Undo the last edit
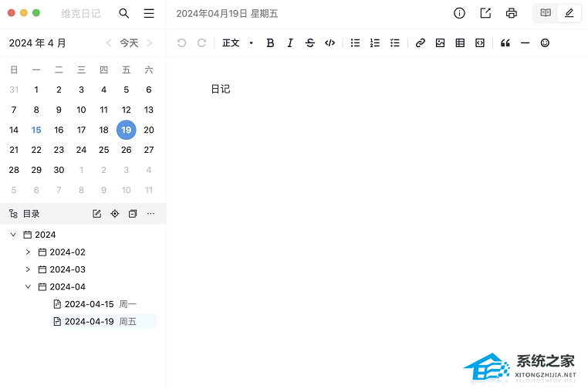Image resolution: width=588 pixels, height=389 pixels. [182, 42]
